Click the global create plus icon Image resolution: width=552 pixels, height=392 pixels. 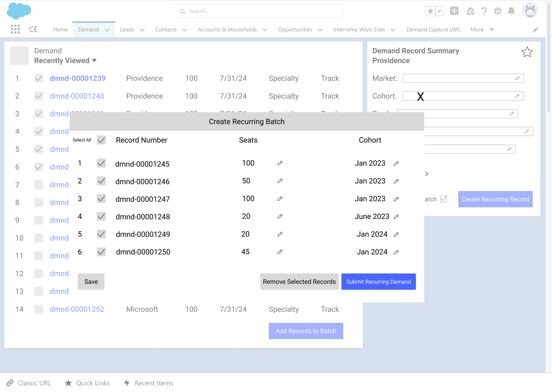(x=454, y=11)
